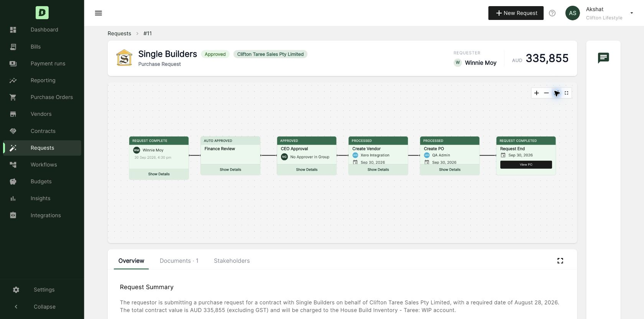644x319 pixels.
Task: Select the Workflows icon
Action: point(13,165)
